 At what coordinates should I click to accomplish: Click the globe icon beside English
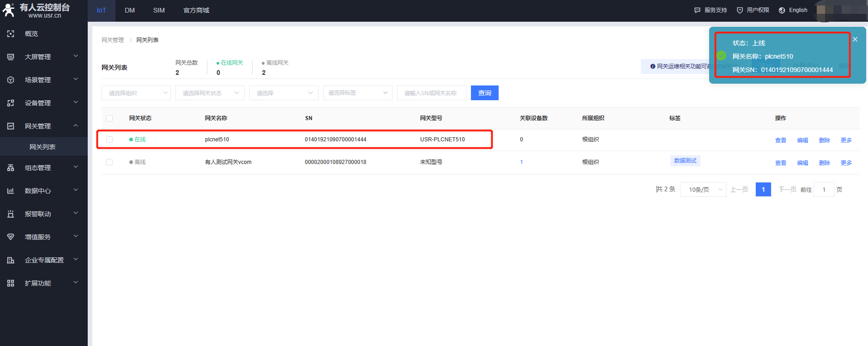coord(782,10)
